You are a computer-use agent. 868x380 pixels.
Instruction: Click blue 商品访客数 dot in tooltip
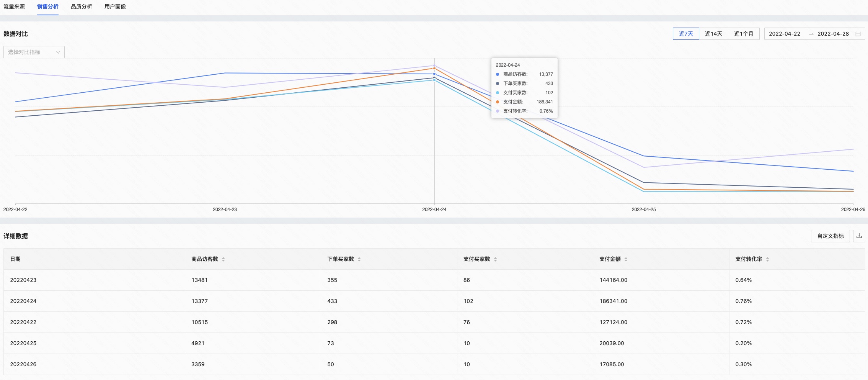pos(498,74)
